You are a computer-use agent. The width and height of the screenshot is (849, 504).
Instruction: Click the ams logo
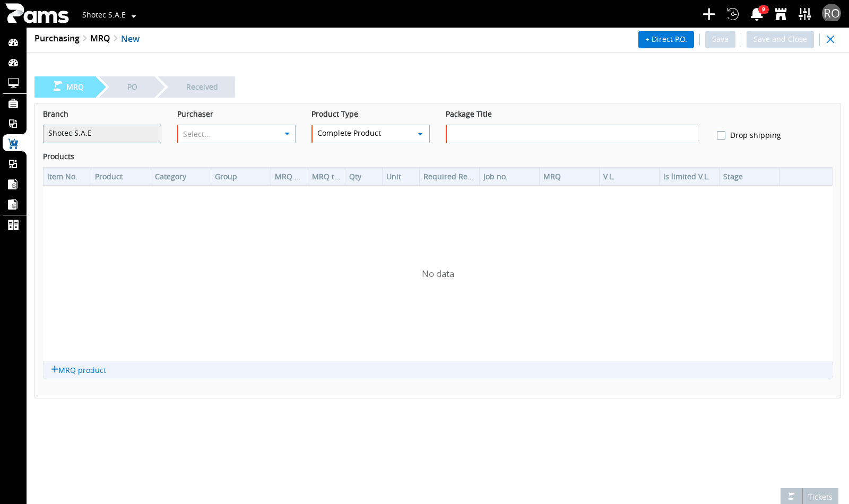pos(37,14)
